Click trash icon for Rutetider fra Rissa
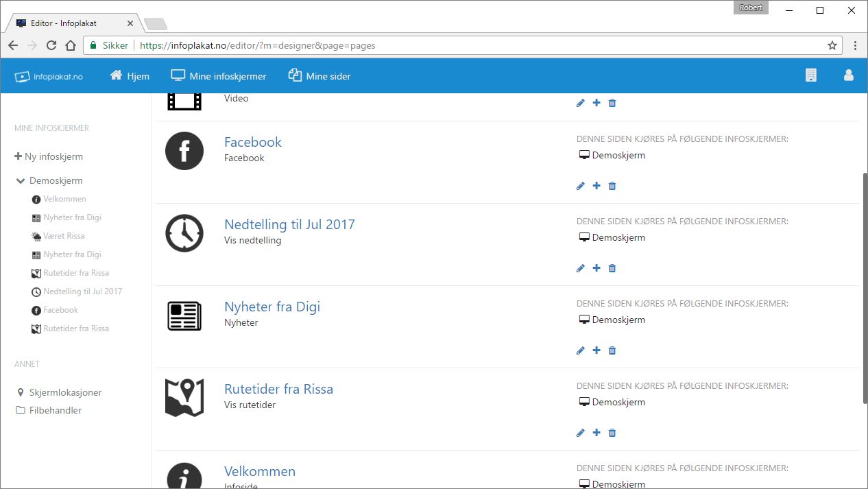 (x=612, y=433)
